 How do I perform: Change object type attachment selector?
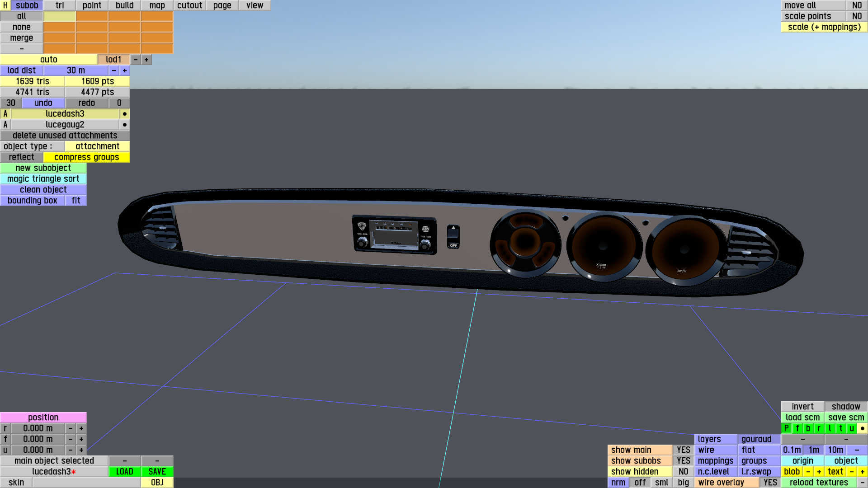97,146
